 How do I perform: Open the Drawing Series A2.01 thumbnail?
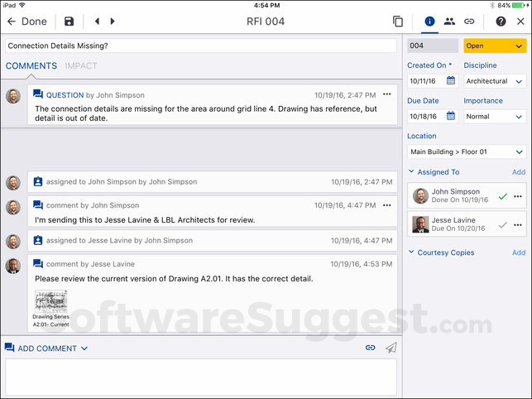pos(50,305)
